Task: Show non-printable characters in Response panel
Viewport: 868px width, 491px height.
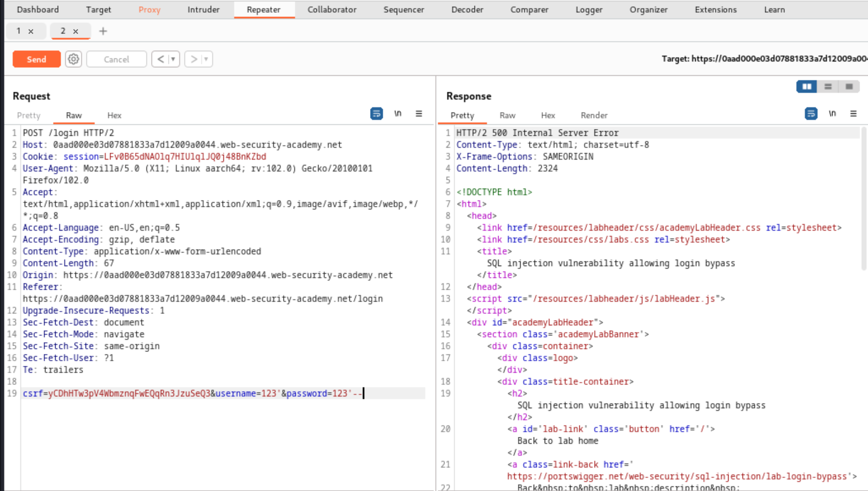Action: pyautogui.click(x=832, y=114)
